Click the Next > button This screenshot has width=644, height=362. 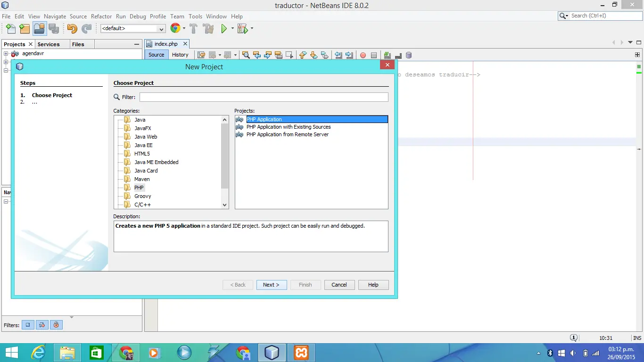271,285
